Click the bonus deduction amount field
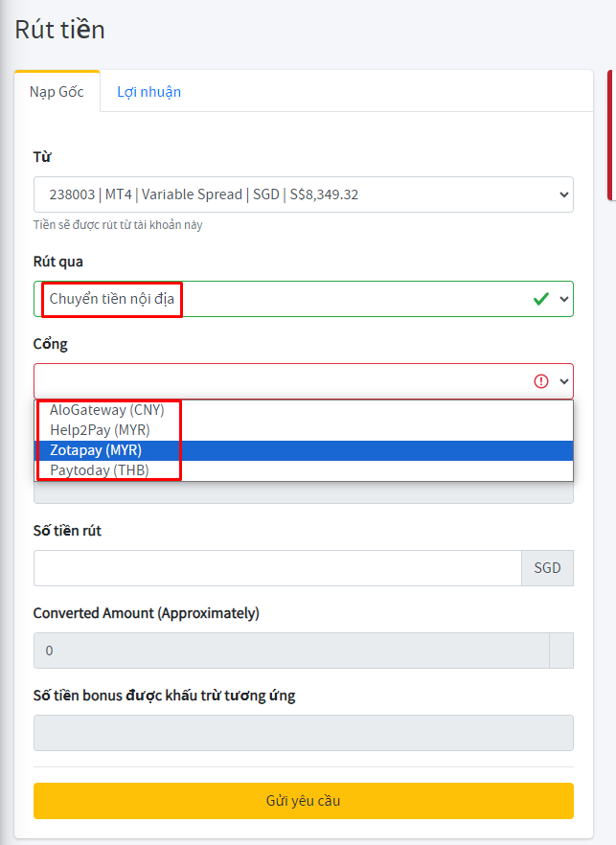616x845 pixels. (304, 733)
